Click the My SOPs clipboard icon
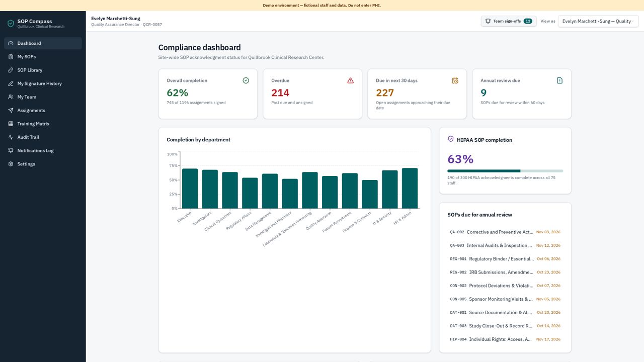Screen dimensions: 644x362 (11, 57)
